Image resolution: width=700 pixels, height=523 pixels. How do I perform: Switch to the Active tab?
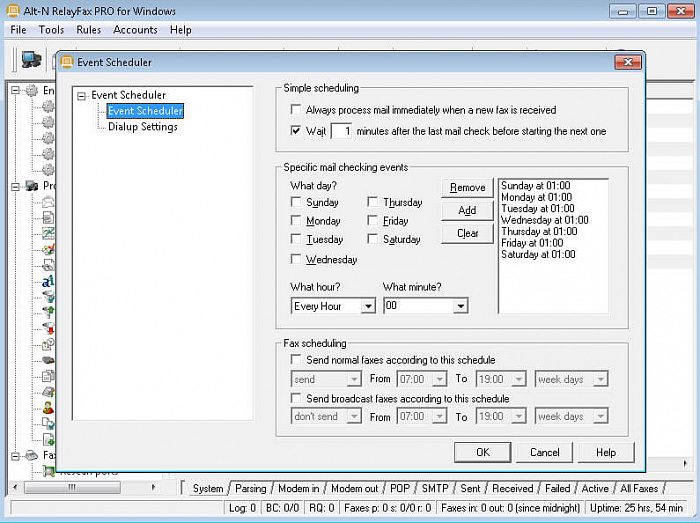coord(595,489)
